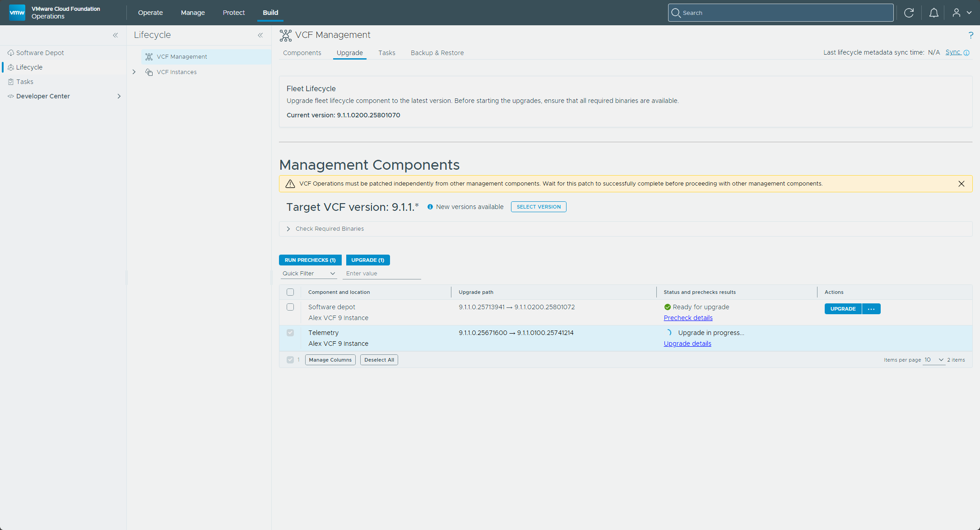Switch to the Backup & Restore tab

click(437, 53)
